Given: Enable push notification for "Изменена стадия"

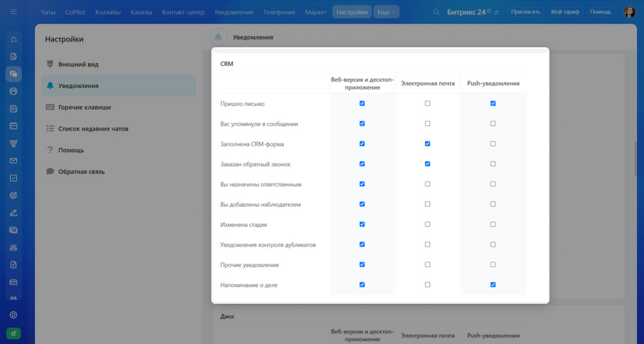Looking at the screenshot, I should coord(493,224).
